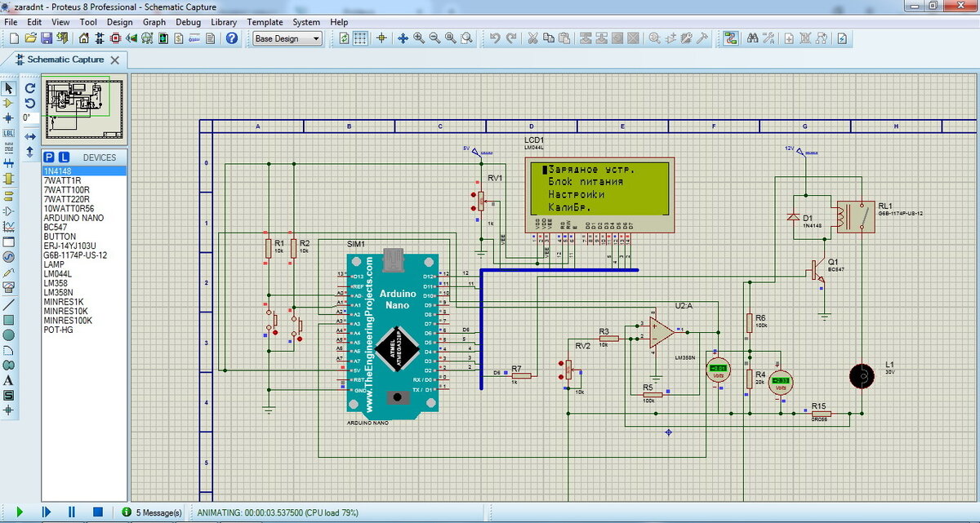
Task: Select 1N4148 in the devices list
Action: coord(85,171)
